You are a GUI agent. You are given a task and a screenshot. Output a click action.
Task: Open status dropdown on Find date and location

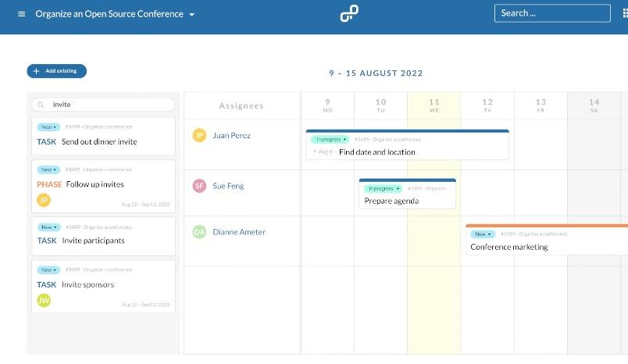click(x=330, y=140)
